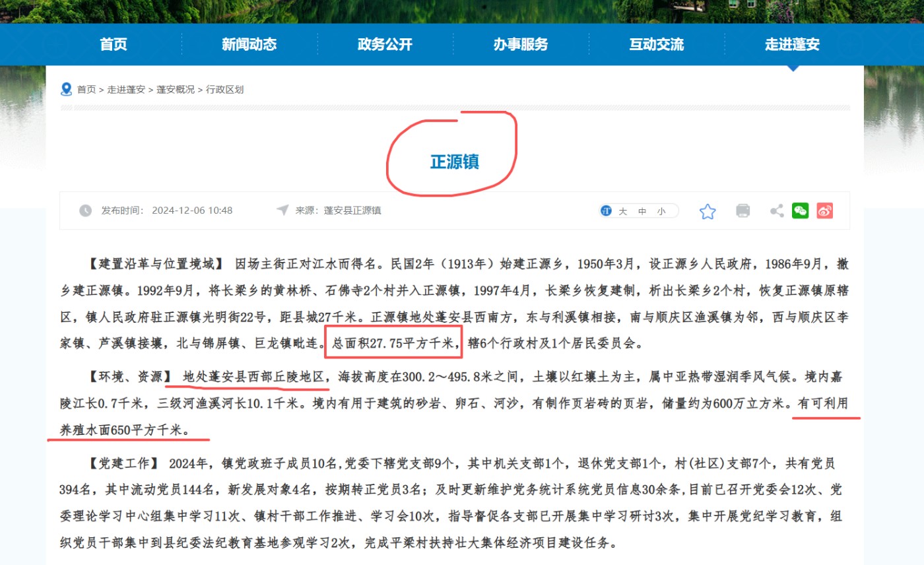Click the font size T icon
Screen dimensions: 924x565
(606, 211)
